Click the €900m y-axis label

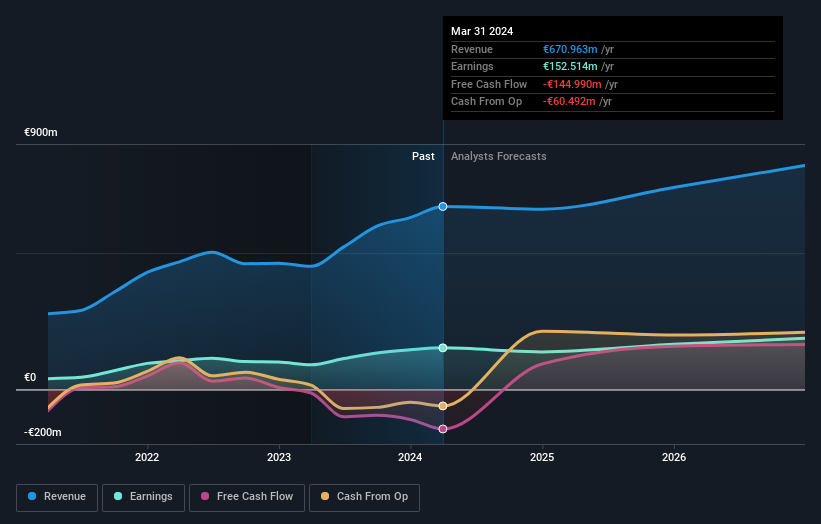click(41, 132)
